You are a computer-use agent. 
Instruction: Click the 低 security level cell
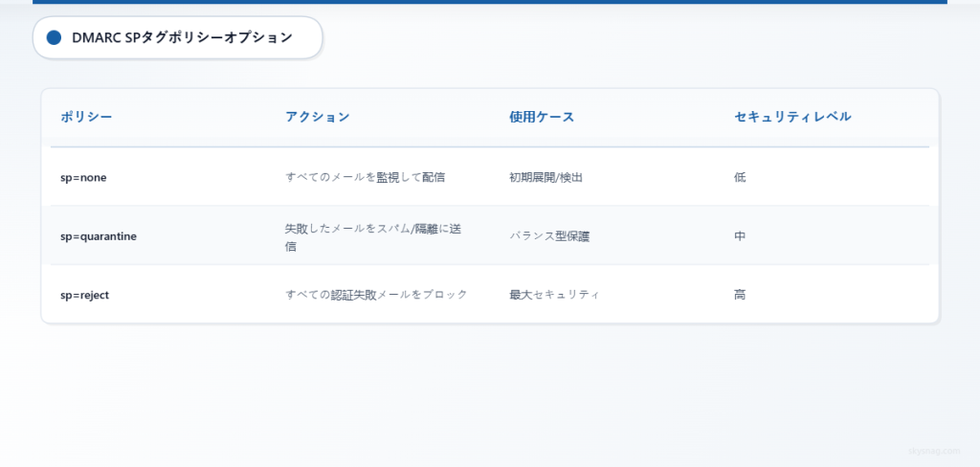pos(740,178)
